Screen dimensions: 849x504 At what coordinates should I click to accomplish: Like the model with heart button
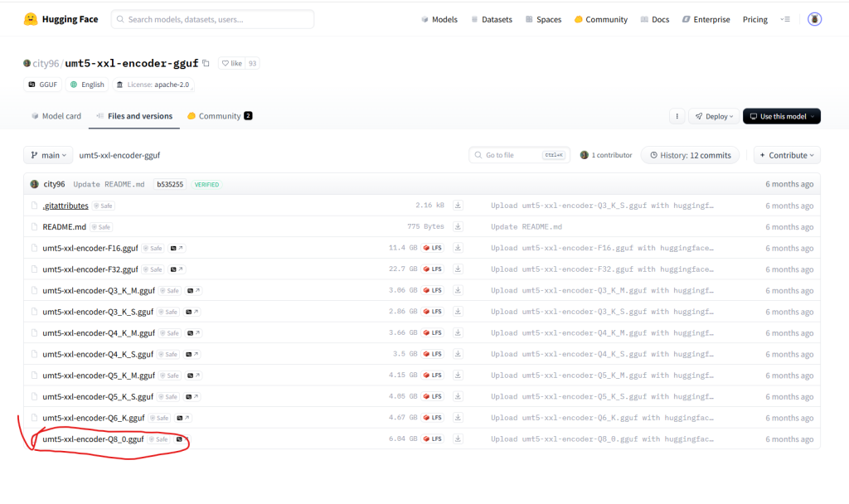231,63
